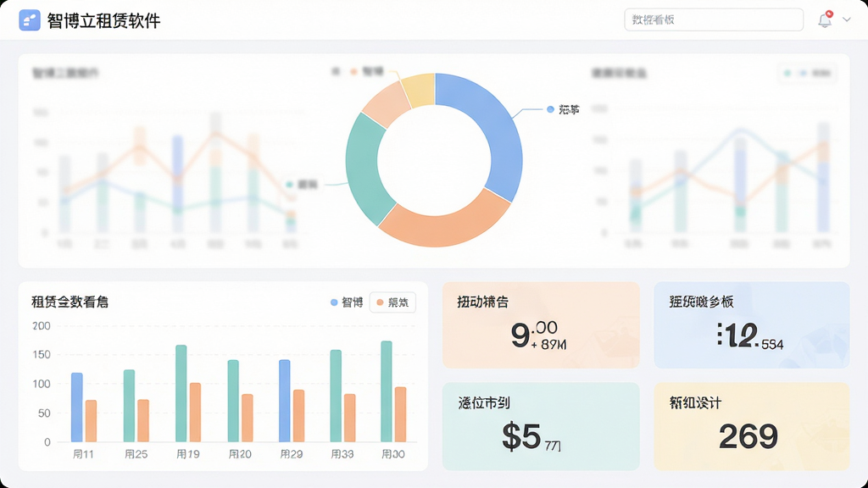
Task: Toggle the blue 智博 legend in bar chart panel
Action: [347, 302]
